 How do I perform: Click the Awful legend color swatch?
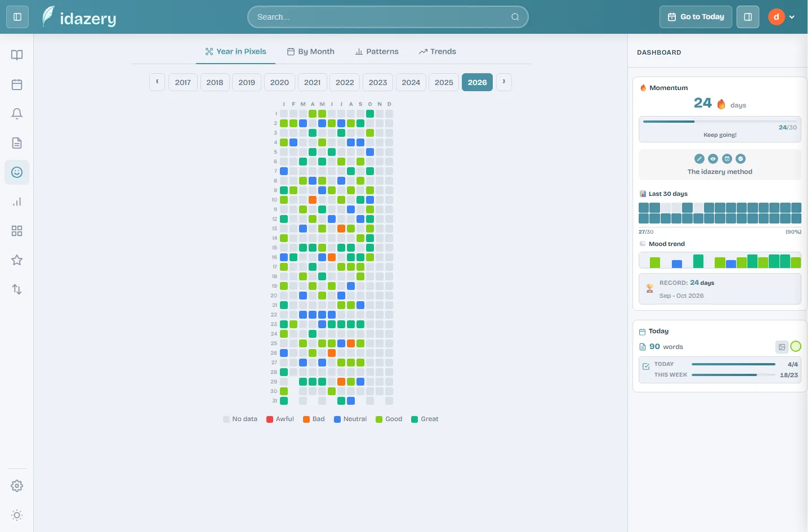270,419
